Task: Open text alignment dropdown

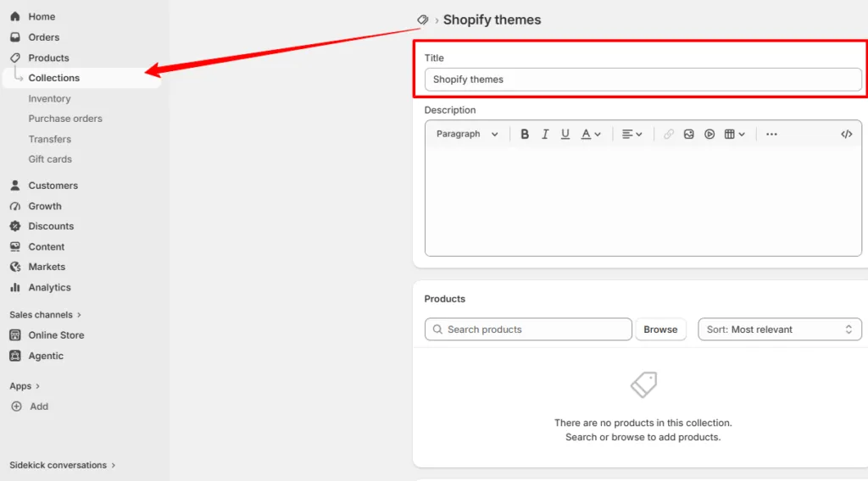Action: coord(632,134)
